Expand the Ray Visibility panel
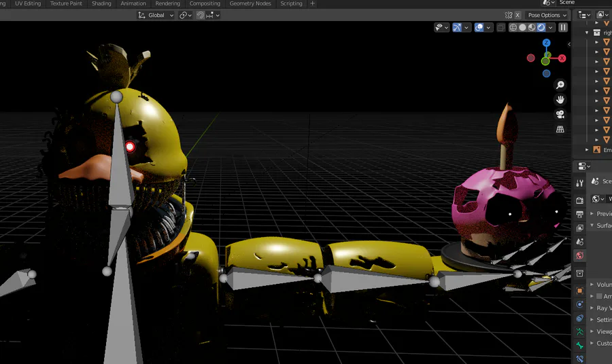The image size is (612, 364). click(592, 308)
